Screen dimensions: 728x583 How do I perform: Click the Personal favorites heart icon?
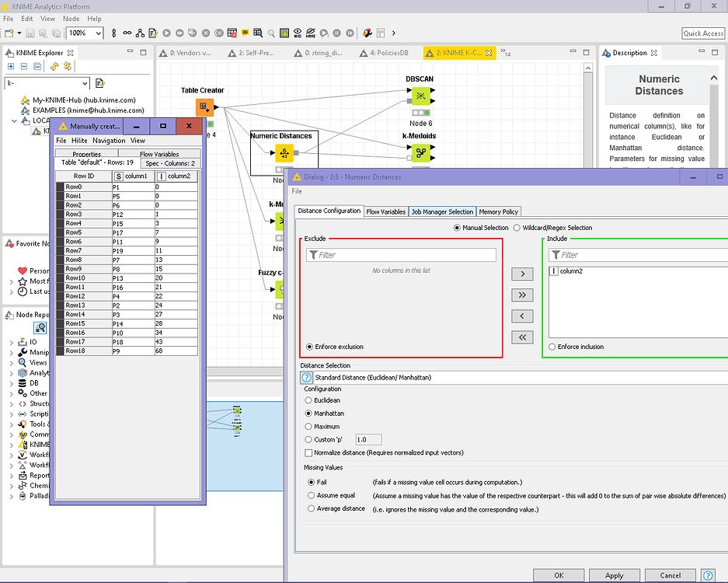point(23,271)
